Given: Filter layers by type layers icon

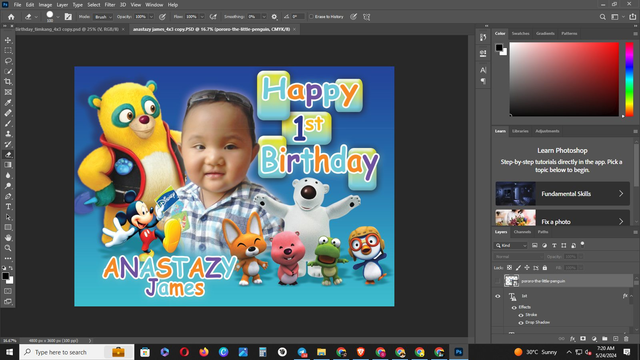Looking at the screenshot, I should coord(554,245).
